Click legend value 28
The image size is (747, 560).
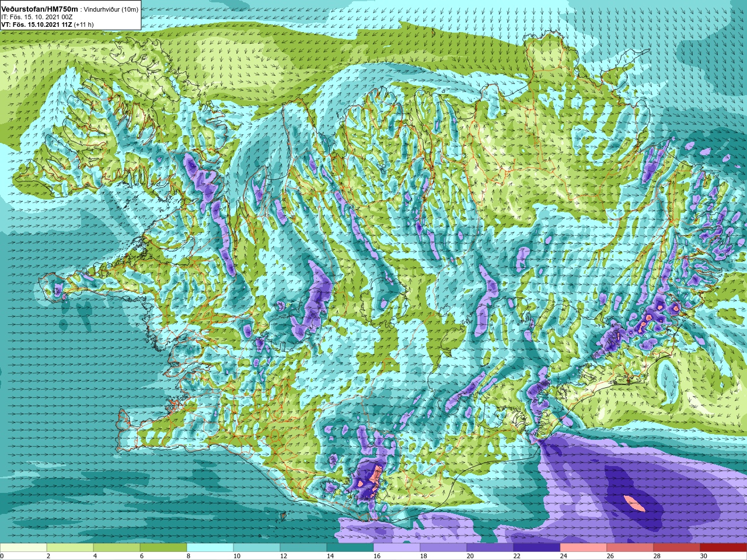657,556
